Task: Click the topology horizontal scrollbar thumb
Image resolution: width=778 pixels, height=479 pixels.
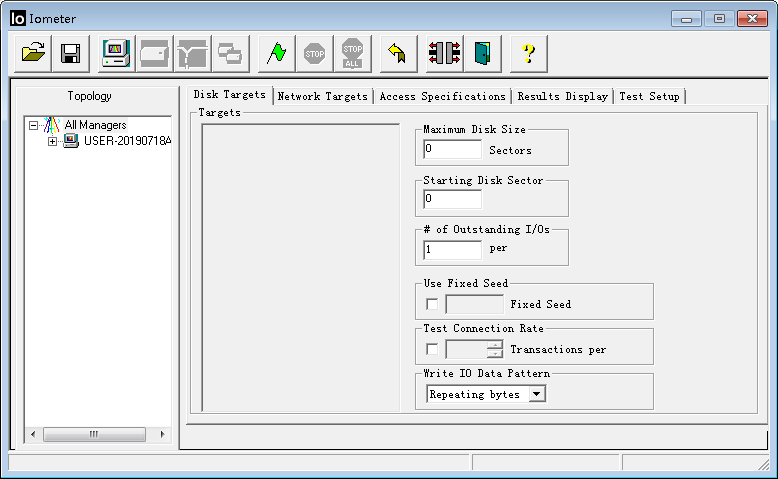Action: coord(94,434)
